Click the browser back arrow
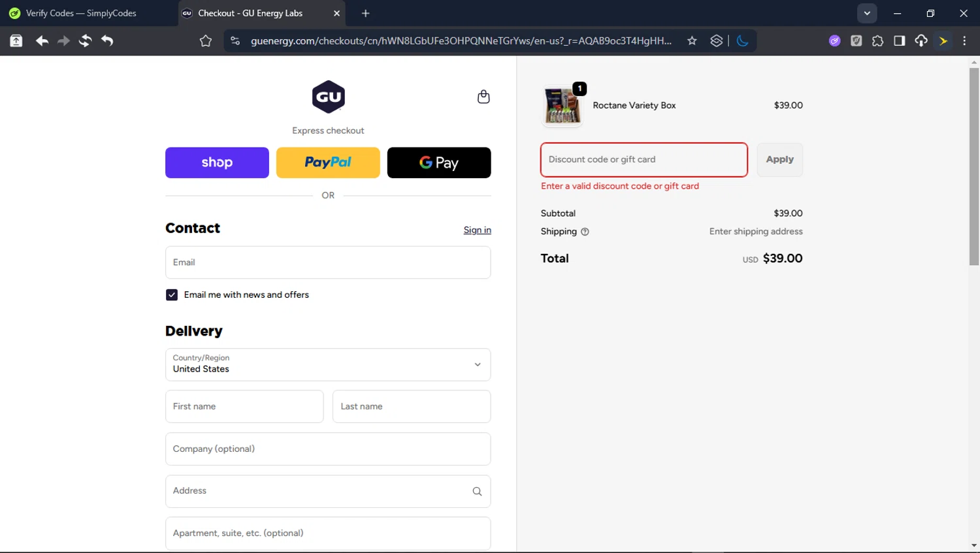Screen dimensions: 980x553 [x=42, y=40]
